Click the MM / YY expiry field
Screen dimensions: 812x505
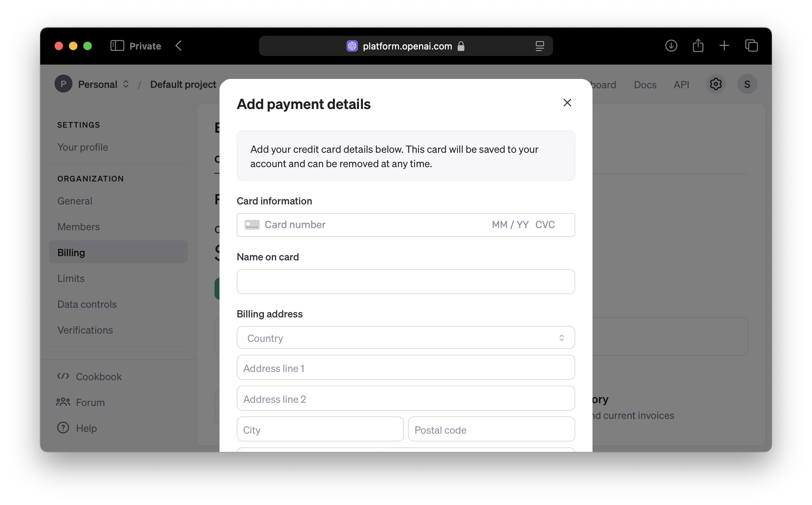510,225
